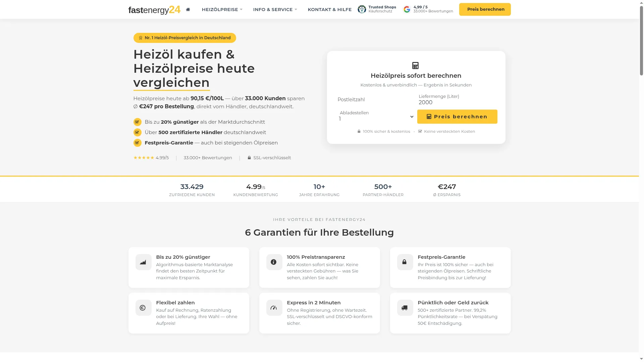Click the Google logo icon
The width and height of the screenshot is (644, 362).
(x=407, y=9)
